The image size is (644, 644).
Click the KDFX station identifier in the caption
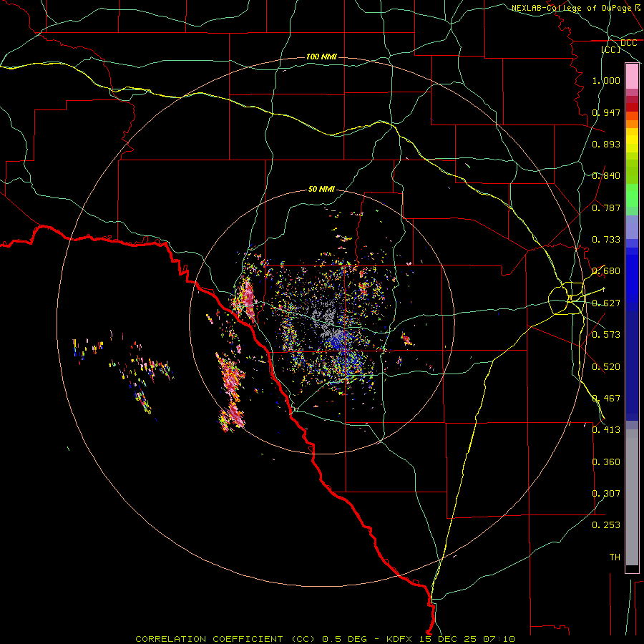(x=401, y=639)
